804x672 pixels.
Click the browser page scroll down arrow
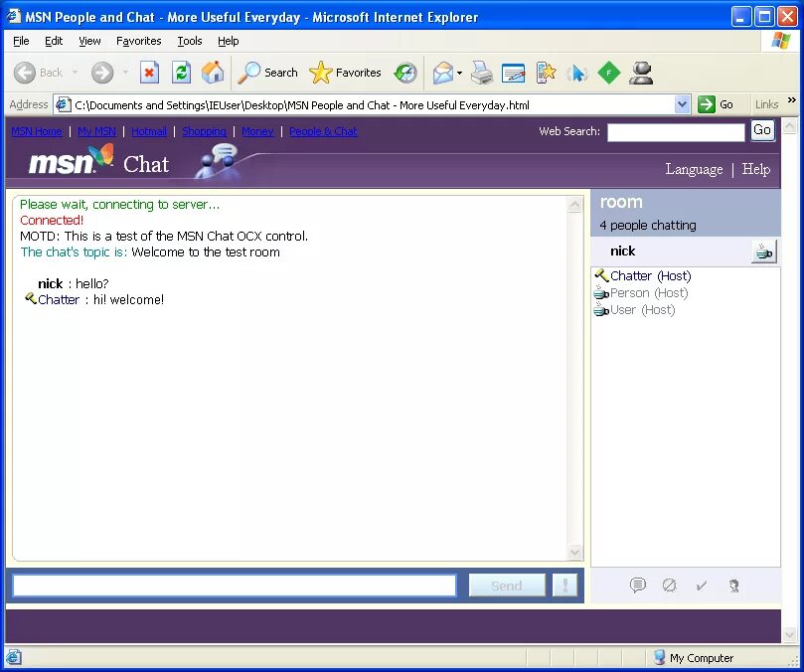point(790,635)
